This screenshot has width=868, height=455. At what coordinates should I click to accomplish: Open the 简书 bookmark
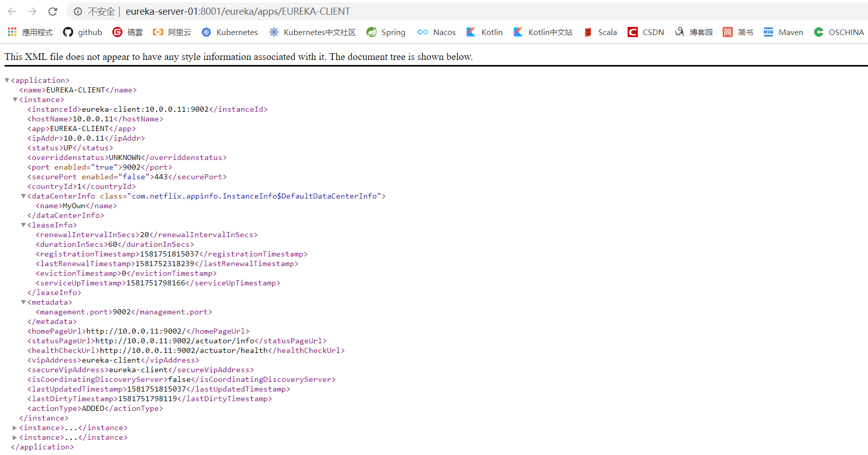pyautogui.click(x=738, y=32)
